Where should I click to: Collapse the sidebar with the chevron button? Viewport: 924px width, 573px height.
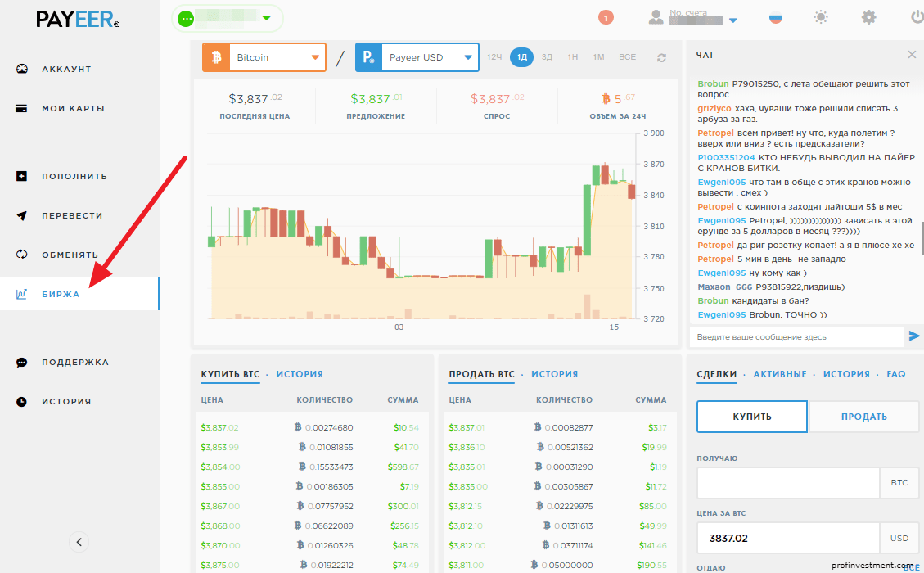(79, 542)
